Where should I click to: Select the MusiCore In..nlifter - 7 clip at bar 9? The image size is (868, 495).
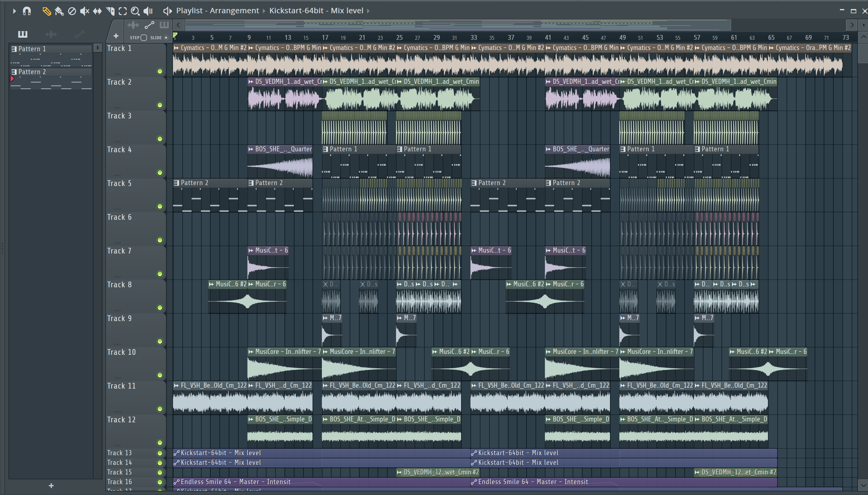pos(285,364)
